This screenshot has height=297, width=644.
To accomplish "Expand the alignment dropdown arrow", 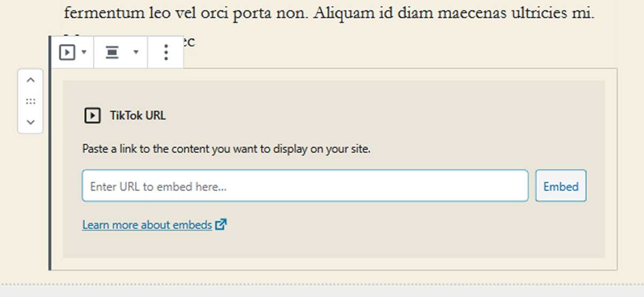I will coord(136,52).
